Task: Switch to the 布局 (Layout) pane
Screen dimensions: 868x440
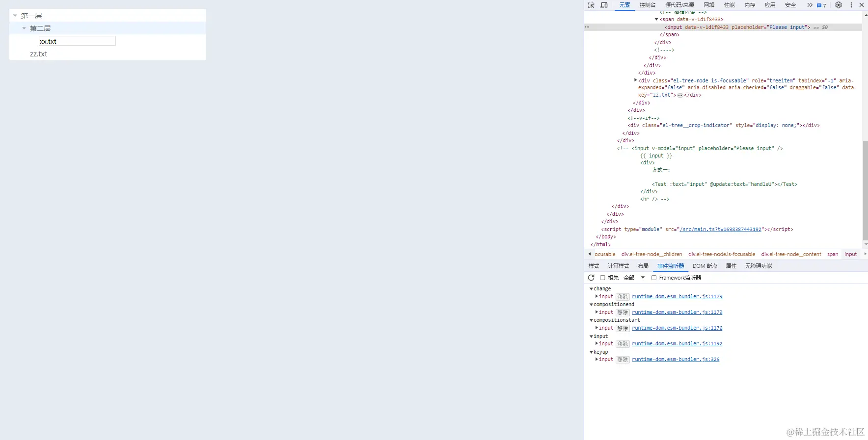Action: pos(643,266)
